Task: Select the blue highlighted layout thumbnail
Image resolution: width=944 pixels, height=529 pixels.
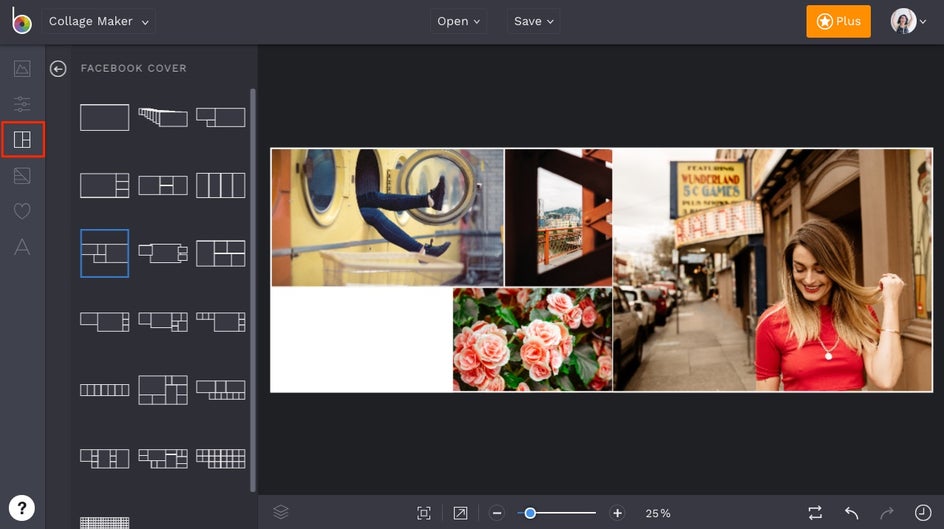Action: tap(105, 253)
